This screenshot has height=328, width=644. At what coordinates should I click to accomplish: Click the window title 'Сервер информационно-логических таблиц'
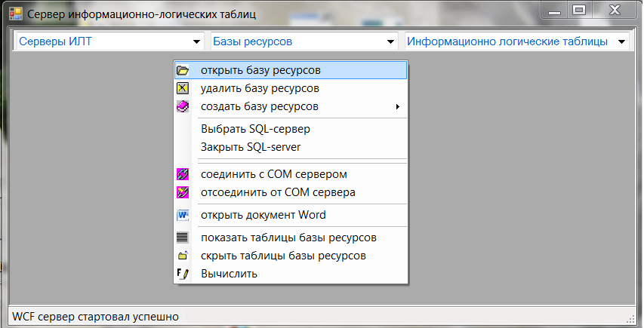pos(142,14)
